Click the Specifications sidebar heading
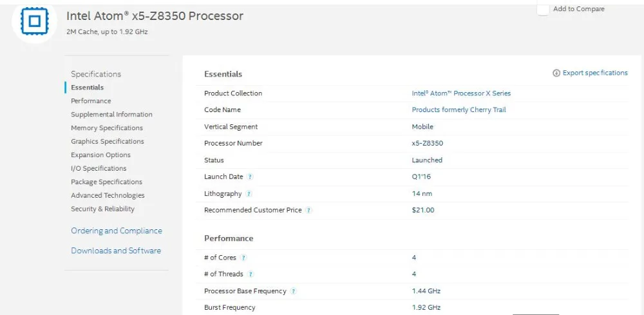644x315 pixels. coord(96,74)
